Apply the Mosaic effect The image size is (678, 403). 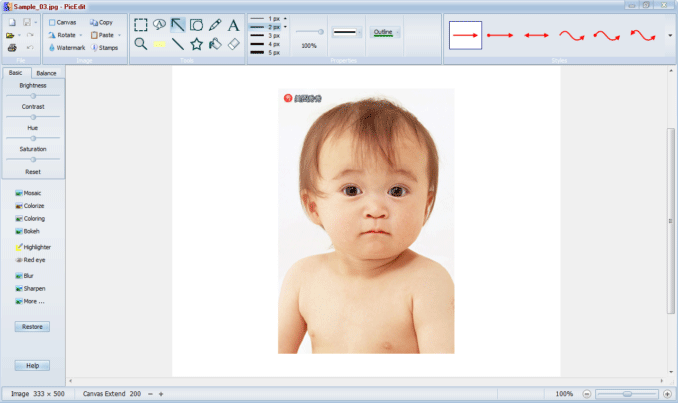[29, 193]
